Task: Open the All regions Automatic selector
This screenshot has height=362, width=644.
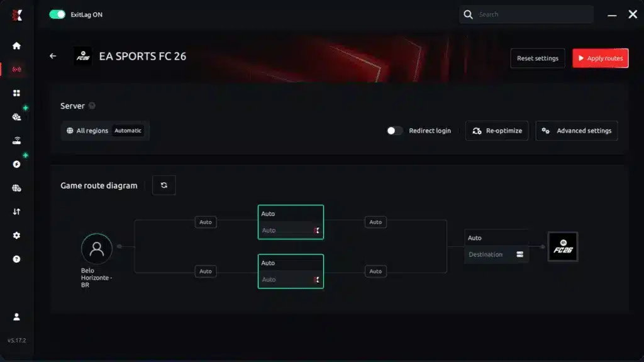Action: point(105,131)
